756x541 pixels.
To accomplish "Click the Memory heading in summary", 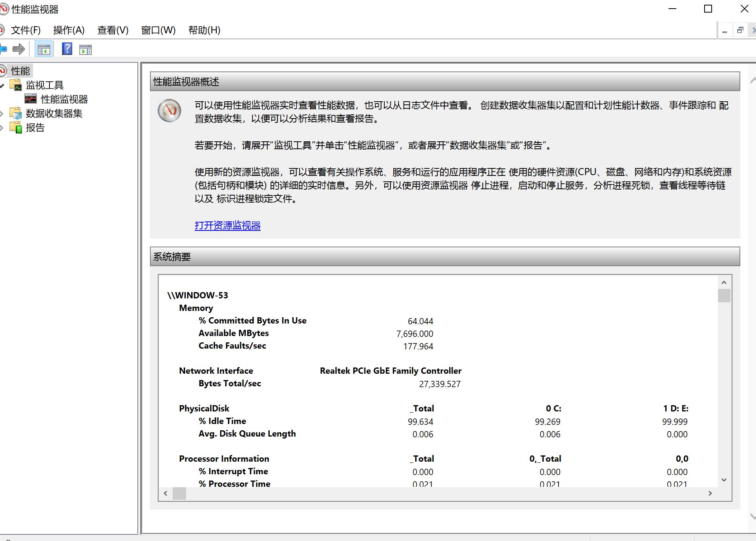I will [196, 308].
